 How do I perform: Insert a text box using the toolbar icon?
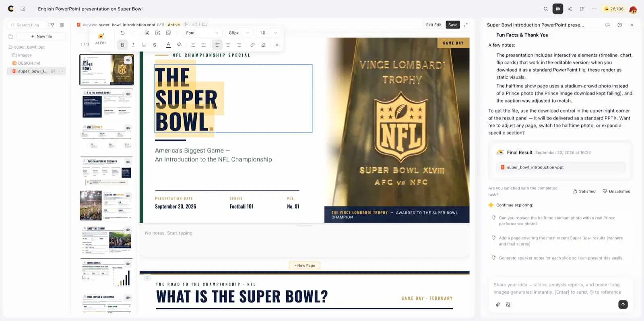(158, 33)
